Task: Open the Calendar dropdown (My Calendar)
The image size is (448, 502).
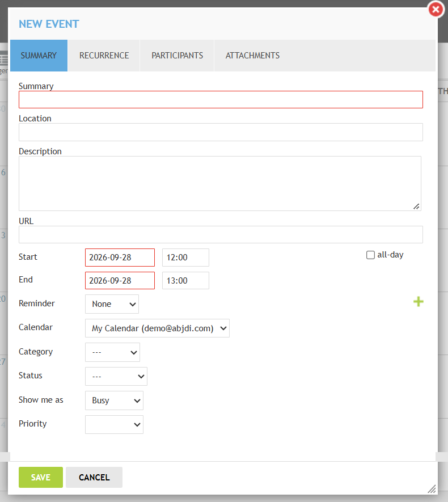Action: click(157, 328)
